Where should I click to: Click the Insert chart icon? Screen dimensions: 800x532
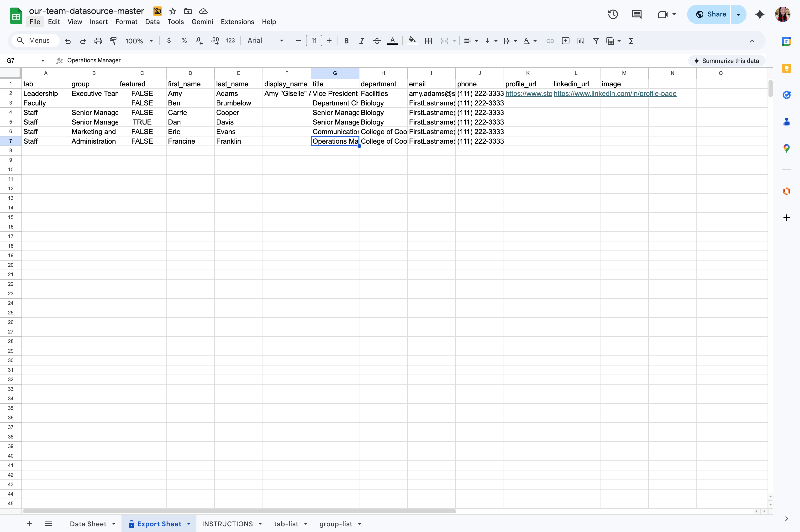click(x=581, y=41)
